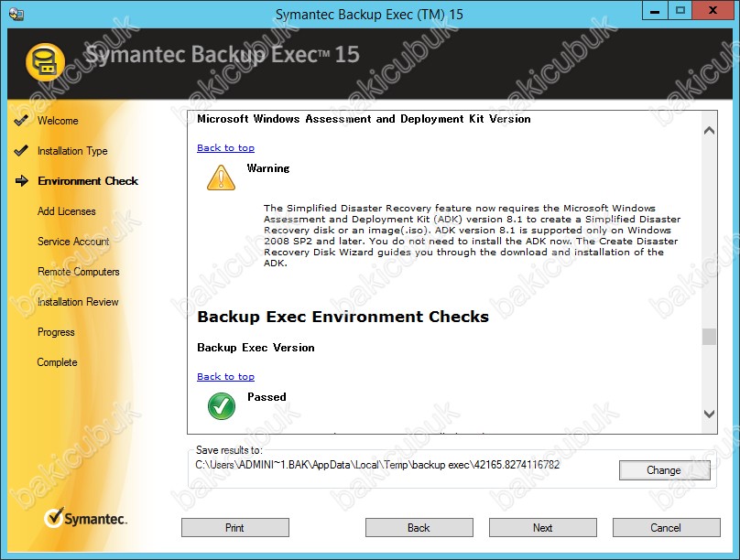Click the green Passed checkmark icon
Viewport: 740px width, 560px height.
coord(222,406)
